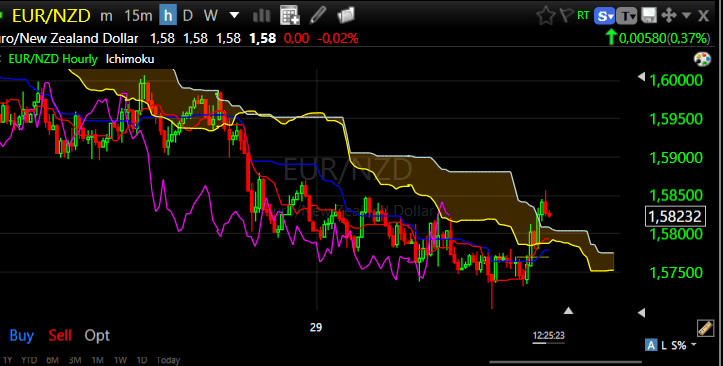Save chart using floppy disk icon
This screenshot has width=723, height=366.
[649, 16]
